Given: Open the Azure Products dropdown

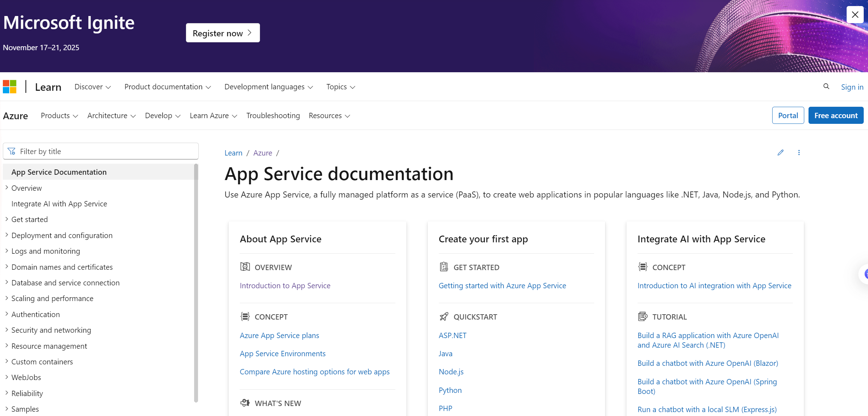Looking at the screenshot, I should [59, 116].
